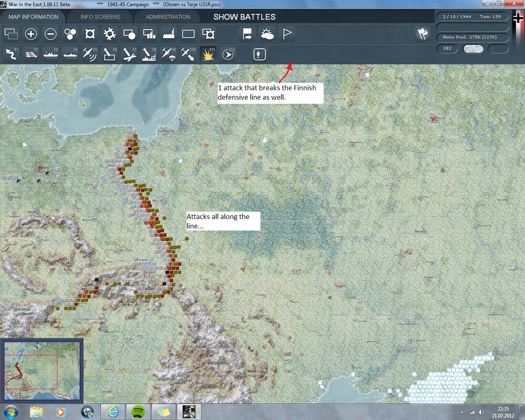
Task: Open the Sticky Notes taskbar icon
Action: click(x=164, y=412)
